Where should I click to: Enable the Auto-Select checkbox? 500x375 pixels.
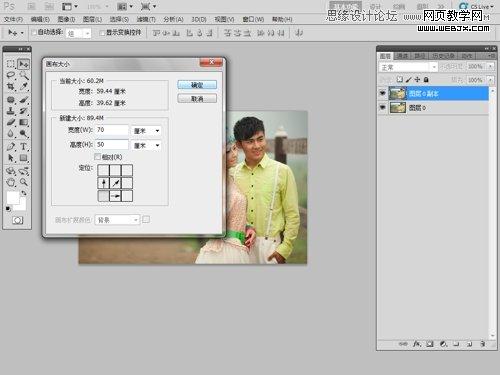(x=33, y=33)
